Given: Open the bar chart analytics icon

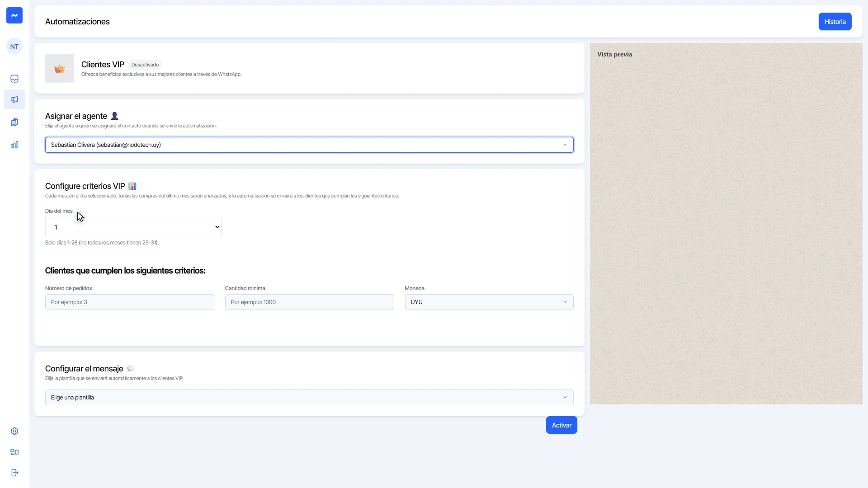Looking at the screenshot, I should 14,145.
